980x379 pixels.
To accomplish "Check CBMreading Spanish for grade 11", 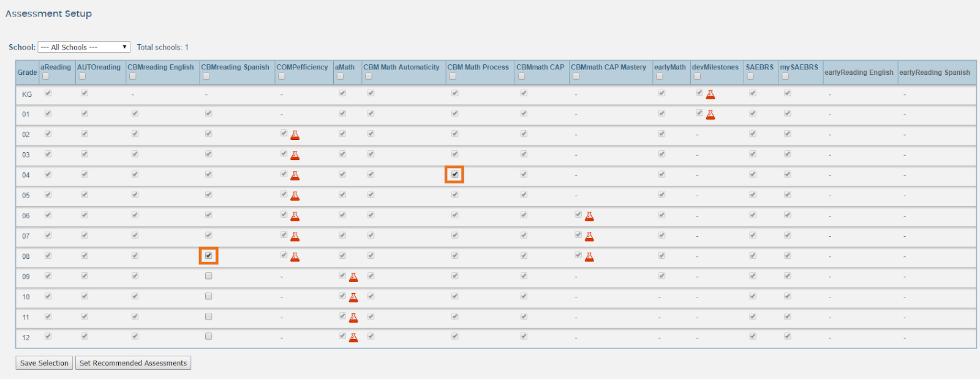I will (x=209, y=316).
